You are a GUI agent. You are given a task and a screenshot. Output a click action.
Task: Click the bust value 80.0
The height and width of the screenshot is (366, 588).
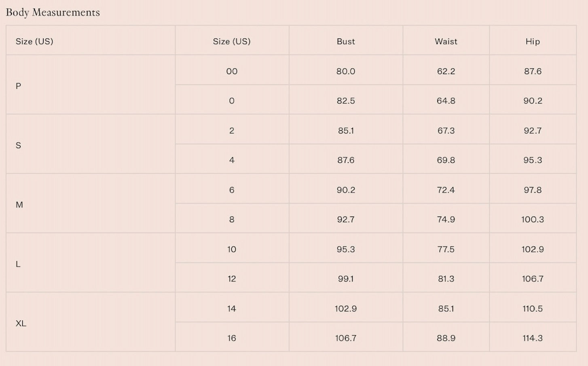(x=346, y=71)
